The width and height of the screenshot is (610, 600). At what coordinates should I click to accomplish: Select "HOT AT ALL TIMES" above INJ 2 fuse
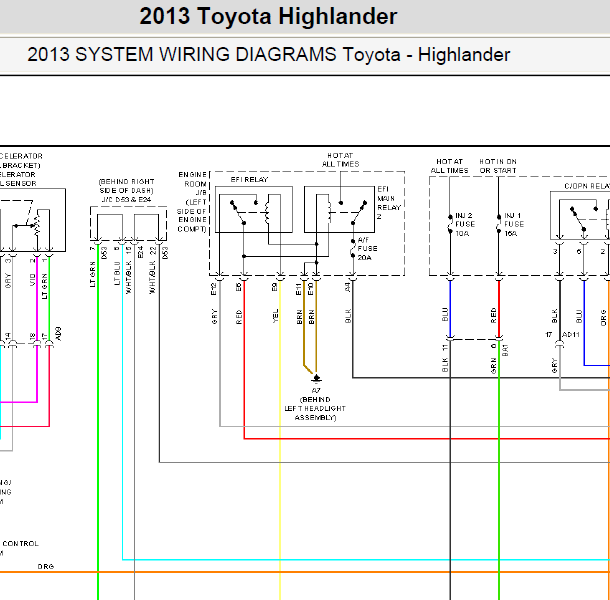coord(449,166)
